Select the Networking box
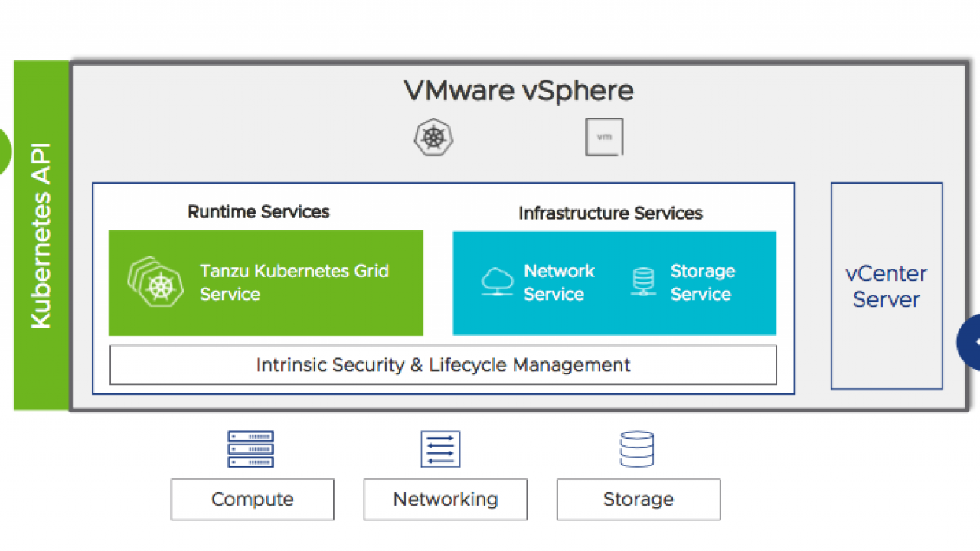The image size is (980, 551). point(445,500)
